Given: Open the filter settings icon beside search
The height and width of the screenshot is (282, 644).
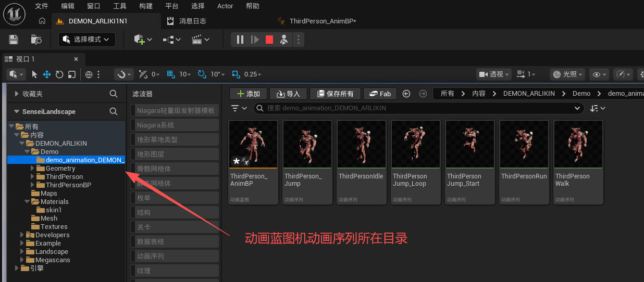Looking at the screenshot, I should [238, 108].
